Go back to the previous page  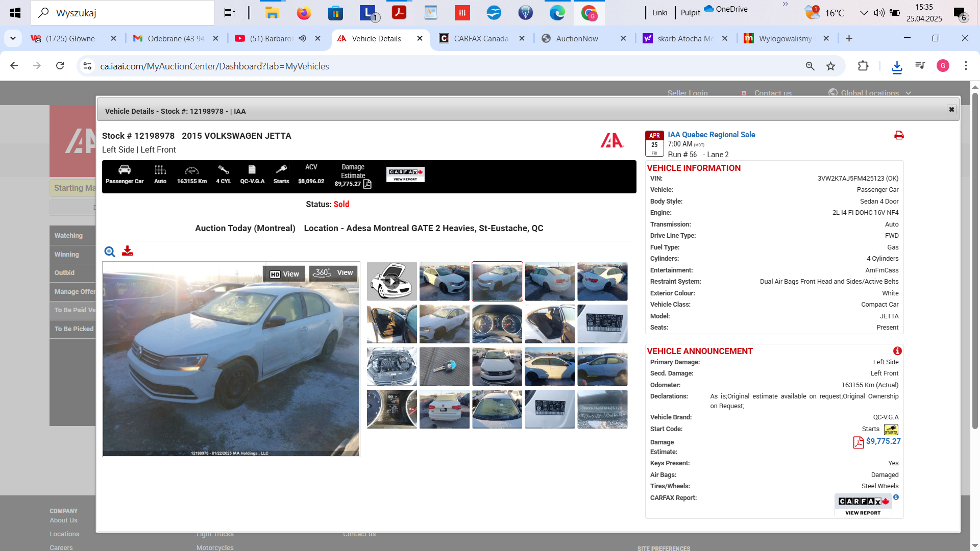pyautogui.click(x=14, y=66)
